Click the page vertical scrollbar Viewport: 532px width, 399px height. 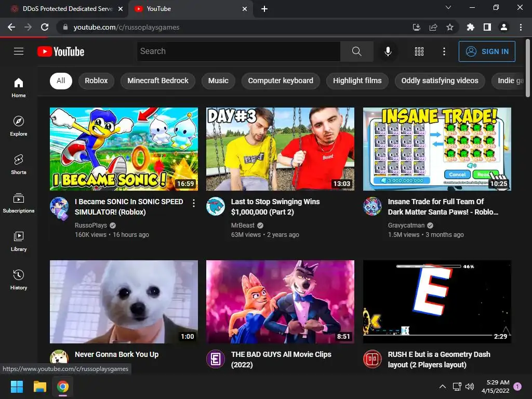pos(528,68)
